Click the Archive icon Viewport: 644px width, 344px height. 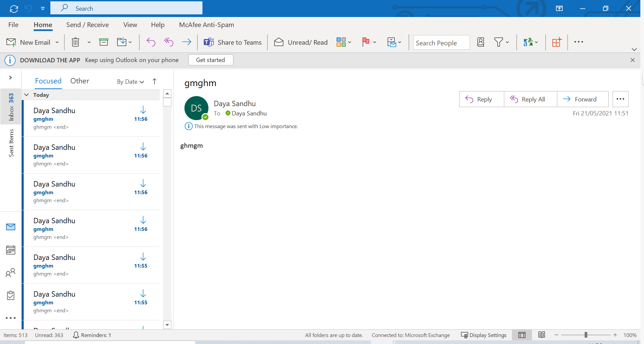[x=104, y=42]
